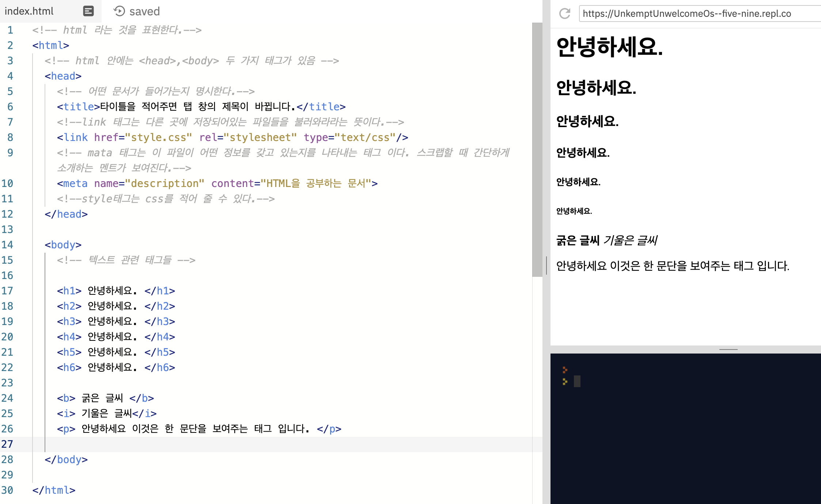Click the orange console prompt arrow
The height and width of the screenshot is (504, 821).
[565, 370]
